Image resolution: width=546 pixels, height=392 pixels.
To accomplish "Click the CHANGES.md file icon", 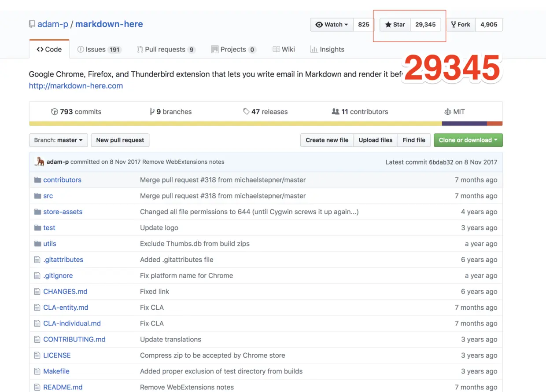I will tap(37, 292).
